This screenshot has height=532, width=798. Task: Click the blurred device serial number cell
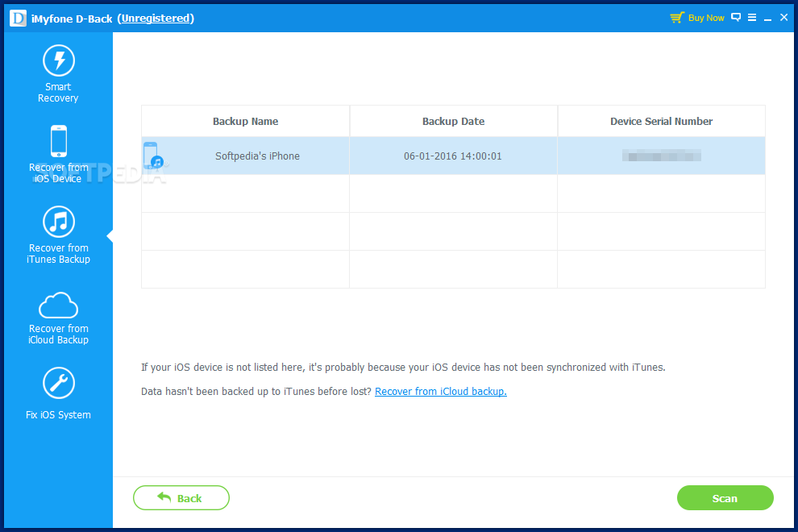coord(662,156)
